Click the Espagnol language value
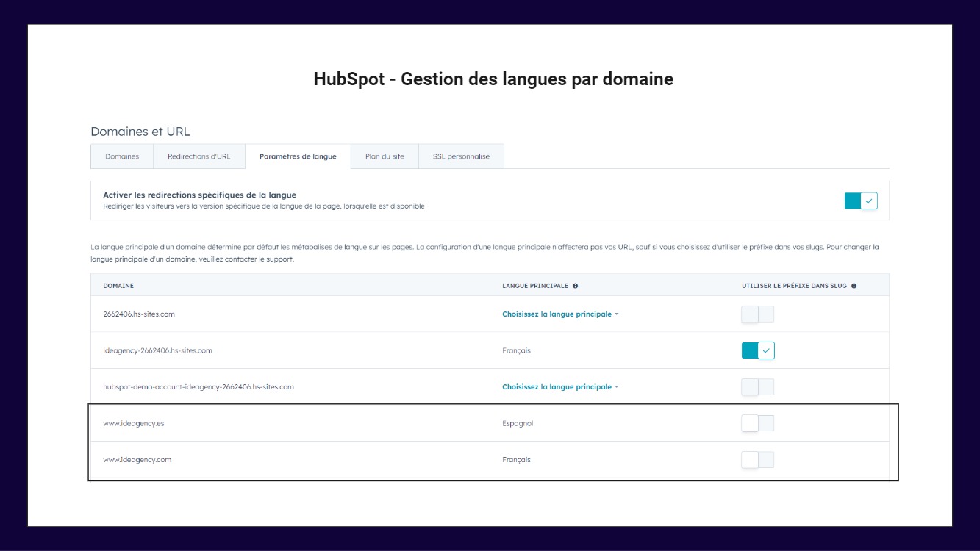This screenshot has width=980, height=551. point(518,423)
